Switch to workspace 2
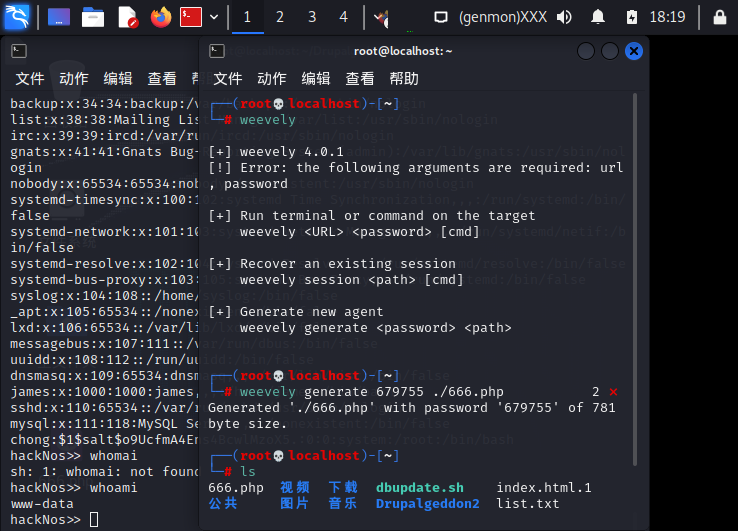 [x=280, y=17]
